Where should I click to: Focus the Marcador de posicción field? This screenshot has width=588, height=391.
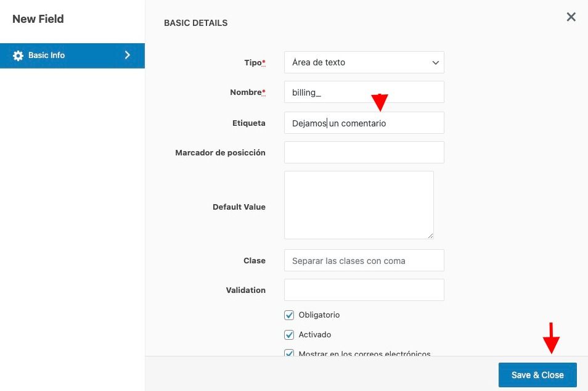point(364,152)
